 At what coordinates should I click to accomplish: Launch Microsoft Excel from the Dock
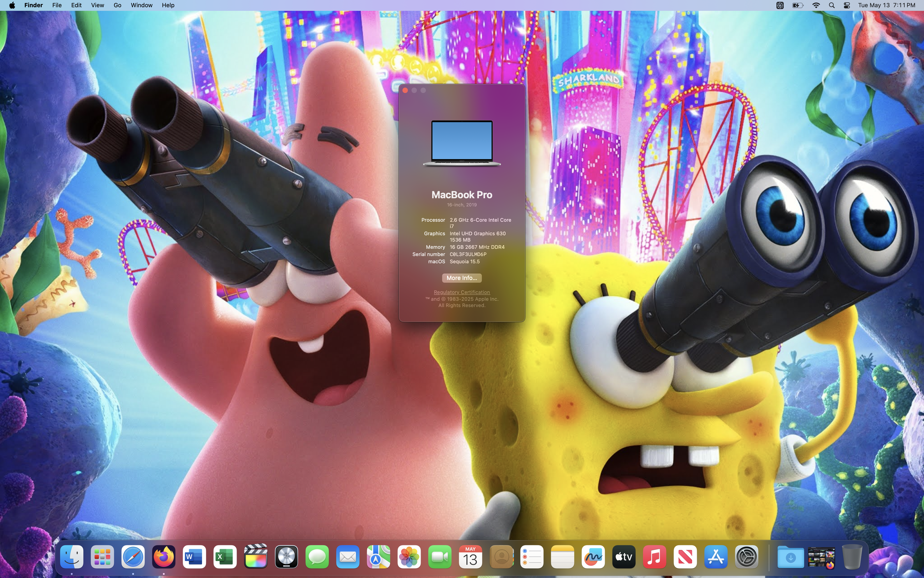coord(225,557)
